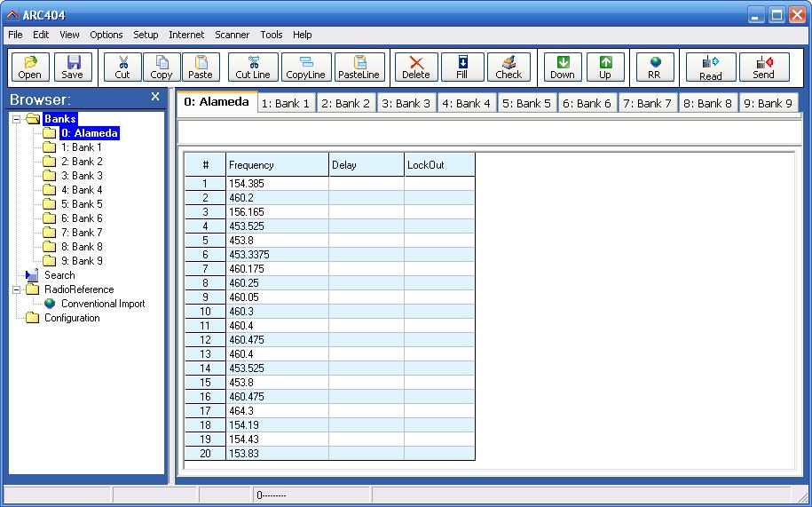This screenshot has height=507, width=812.
Task: Select frequency cell 464.3
Action: 277,411
